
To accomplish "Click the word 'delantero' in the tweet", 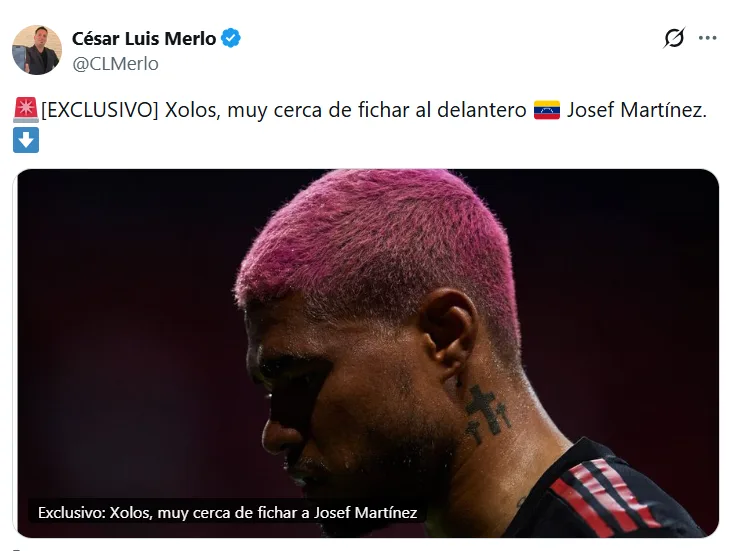I will point(481,110).
